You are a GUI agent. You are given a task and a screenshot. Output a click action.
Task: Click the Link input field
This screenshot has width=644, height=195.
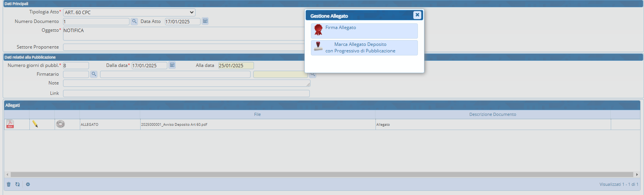coord(186,93)
